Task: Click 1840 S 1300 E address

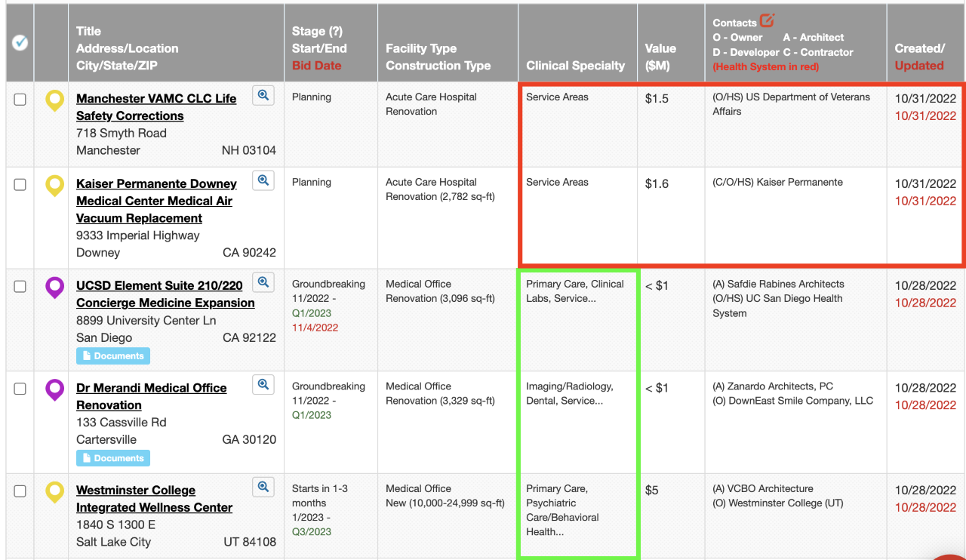Action: point(116,525)
